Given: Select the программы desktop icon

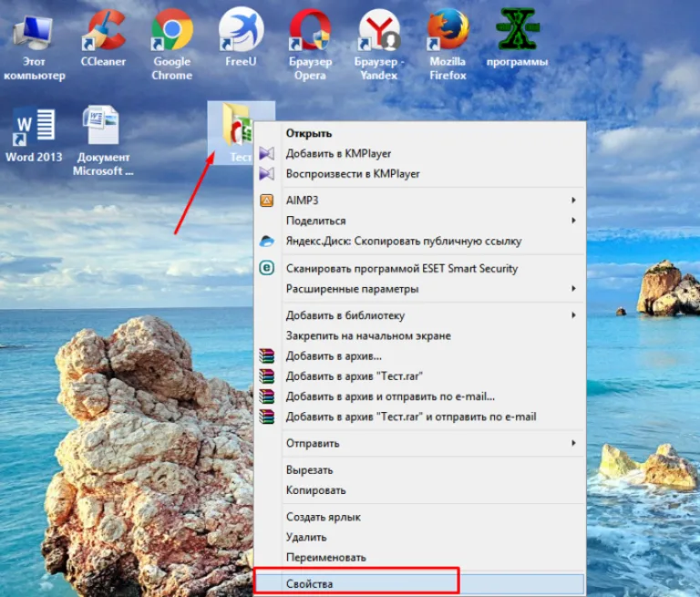Looking at the screenshot, I should (x=517, y=37).
